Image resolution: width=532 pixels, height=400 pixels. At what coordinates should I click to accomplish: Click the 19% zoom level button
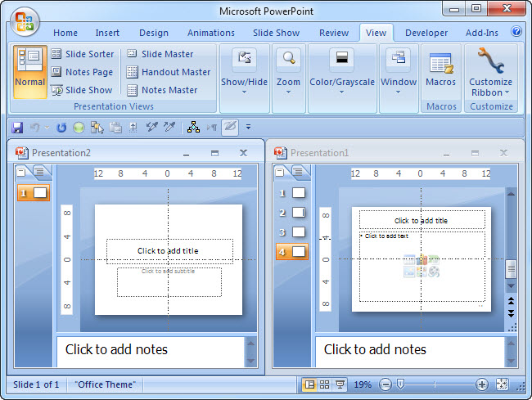click(x=363, y=384)
